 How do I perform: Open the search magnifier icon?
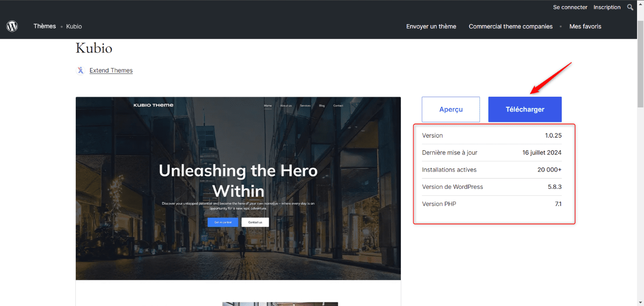click(631, 7)
